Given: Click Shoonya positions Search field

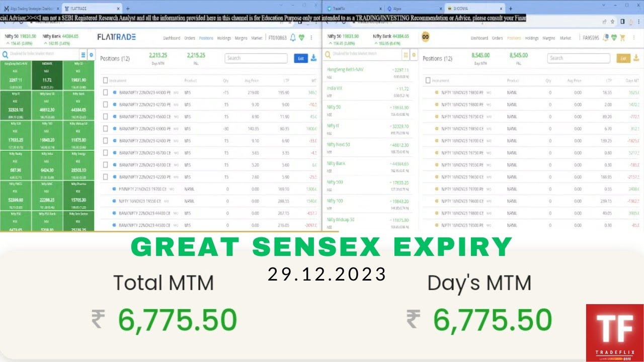Looking at the screenshot, I should (579, 58).
